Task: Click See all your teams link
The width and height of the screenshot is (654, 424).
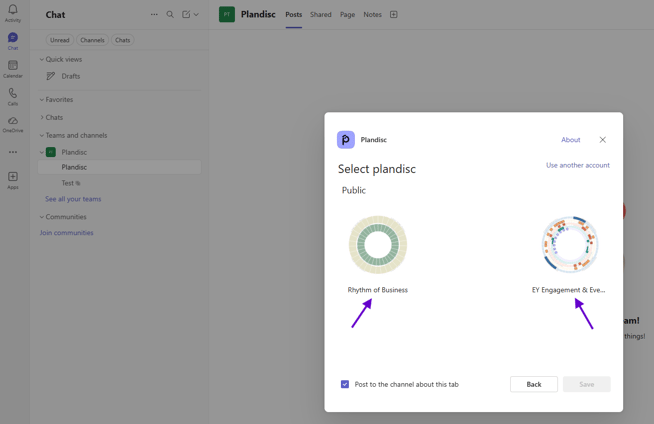Action: point(73,199)
